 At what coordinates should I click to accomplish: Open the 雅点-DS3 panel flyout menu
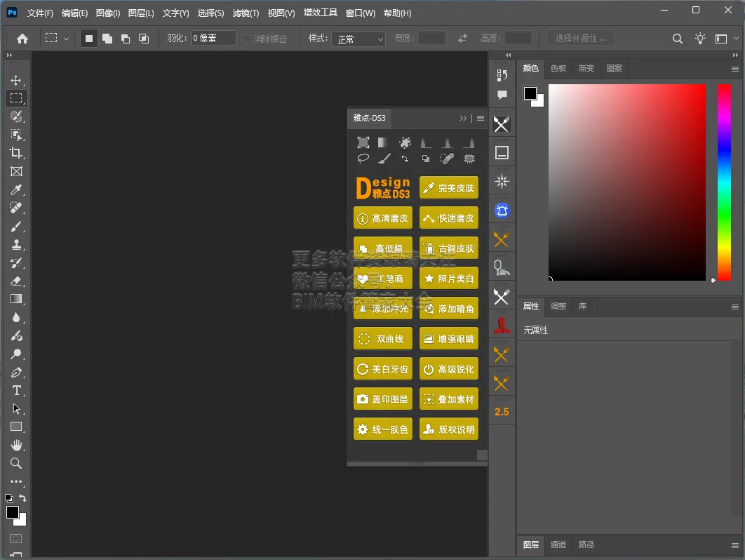481,119
